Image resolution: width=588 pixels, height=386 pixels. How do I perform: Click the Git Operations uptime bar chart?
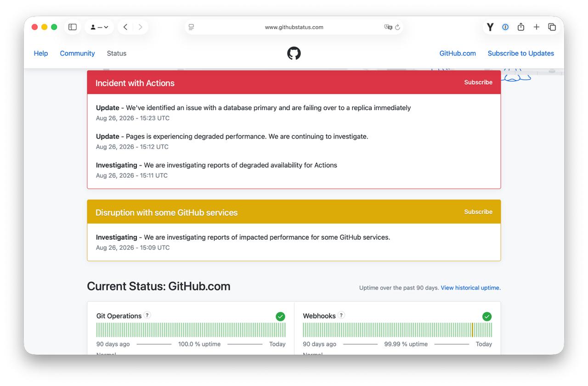[191, 330]
